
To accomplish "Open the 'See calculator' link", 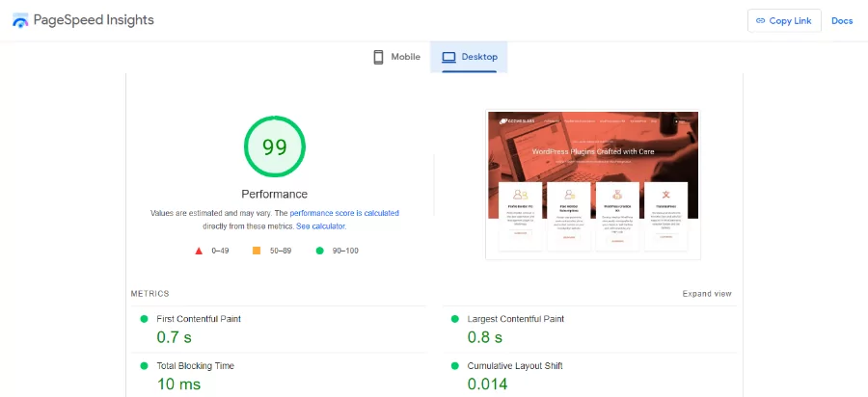I will pos(320,226).
